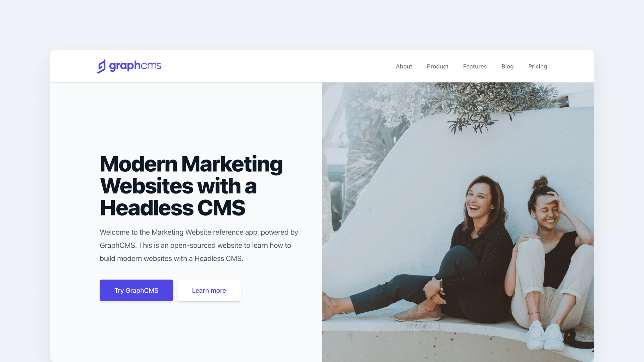This screenshot has height=362, width=644.
Task: Click the Welcome to the Marketing paragraph
Action: 199,245
